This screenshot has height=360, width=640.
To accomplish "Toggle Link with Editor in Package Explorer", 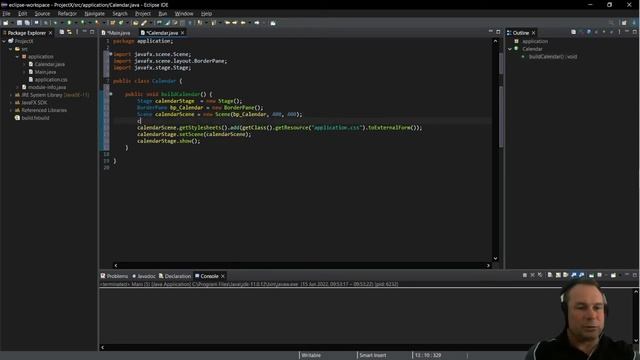I will [69, 32].
